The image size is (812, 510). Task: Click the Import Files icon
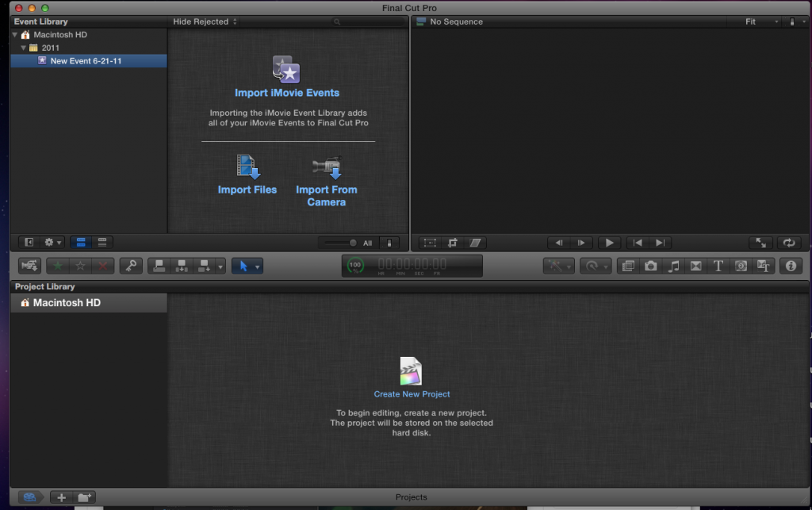[247, 168]
